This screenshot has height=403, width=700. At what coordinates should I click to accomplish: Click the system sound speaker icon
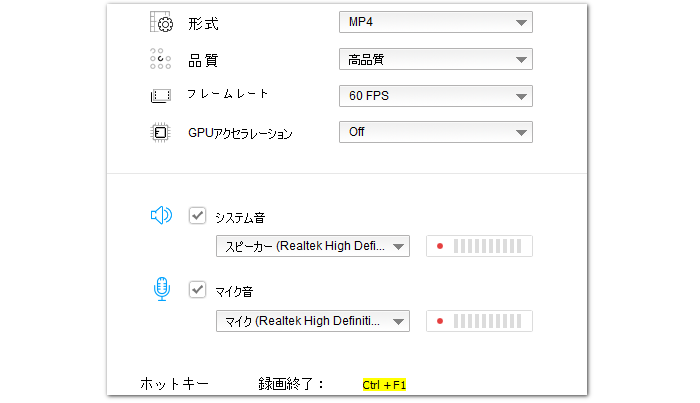point(160,215)
